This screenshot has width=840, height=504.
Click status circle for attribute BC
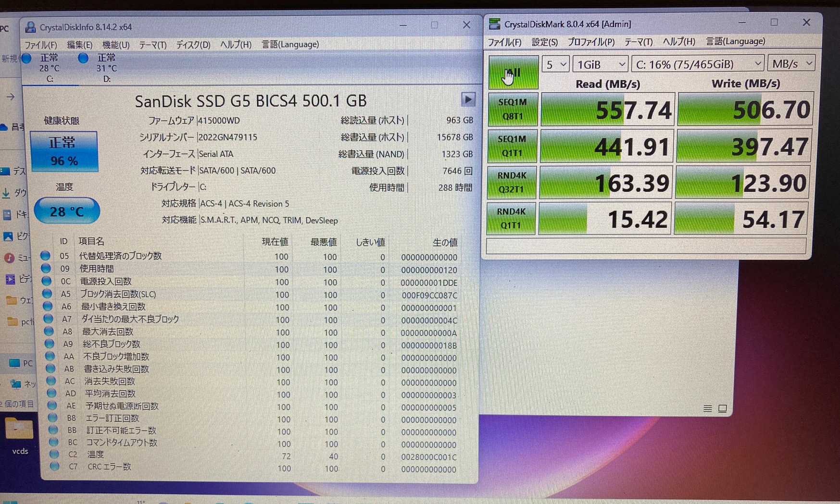53,442
